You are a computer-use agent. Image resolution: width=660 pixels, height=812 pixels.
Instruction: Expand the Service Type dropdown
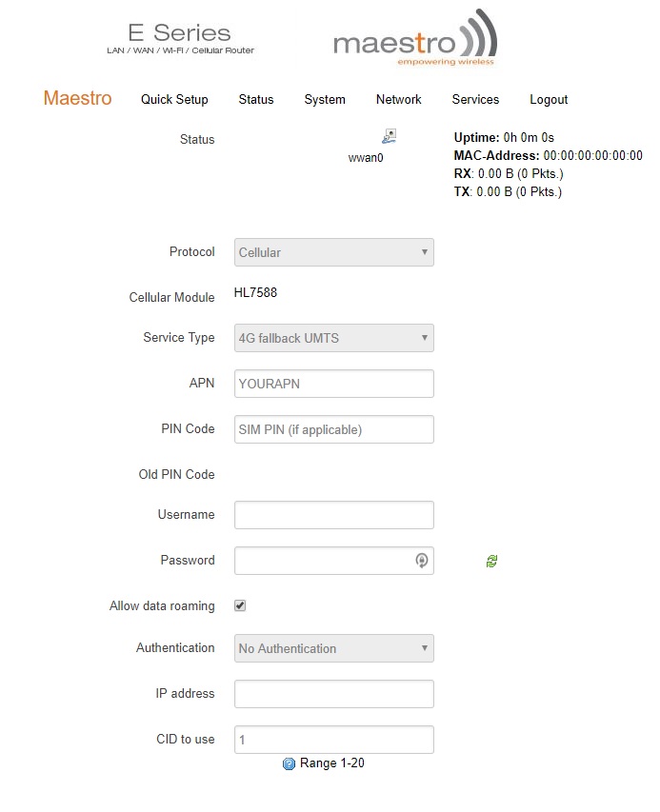334,338
